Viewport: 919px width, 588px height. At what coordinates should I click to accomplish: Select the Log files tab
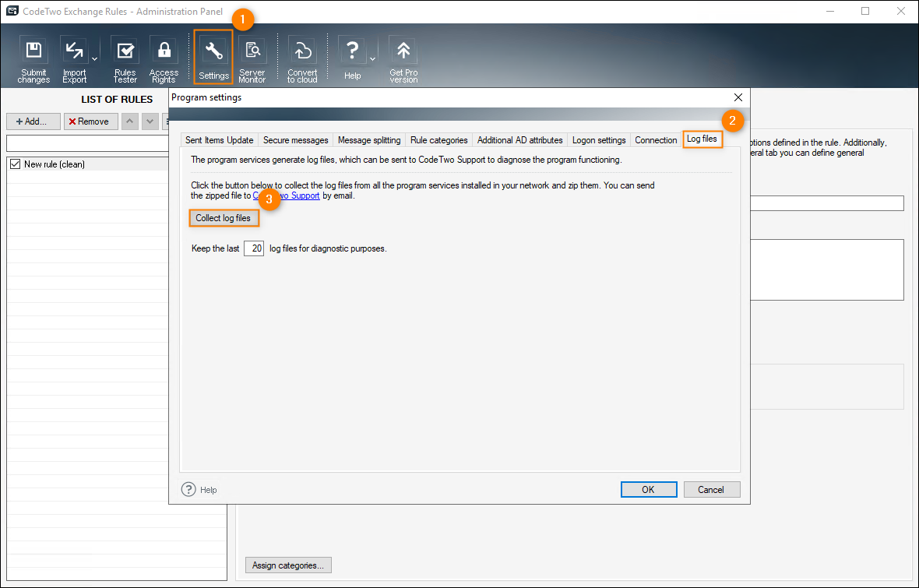click(x=702, y=139)
